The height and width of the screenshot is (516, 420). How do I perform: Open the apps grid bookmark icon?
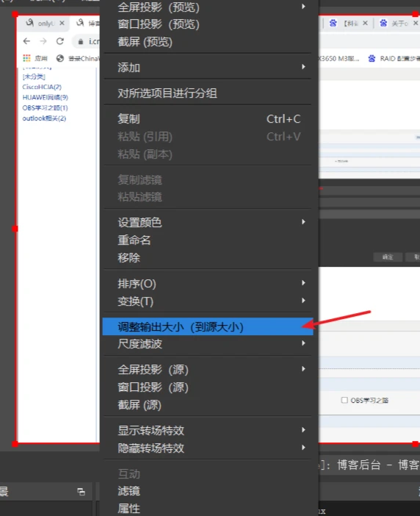tap(26, 58)
